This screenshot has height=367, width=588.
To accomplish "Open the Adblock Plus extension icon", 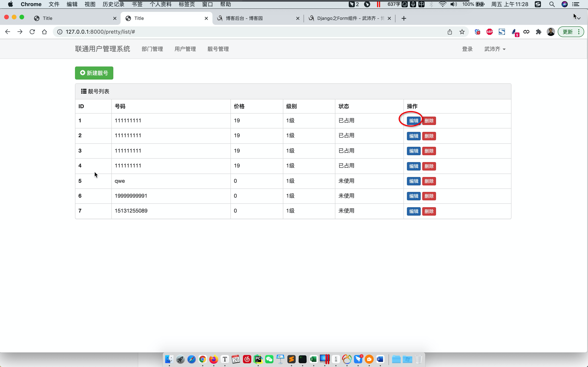I will (x=489, y=32).
